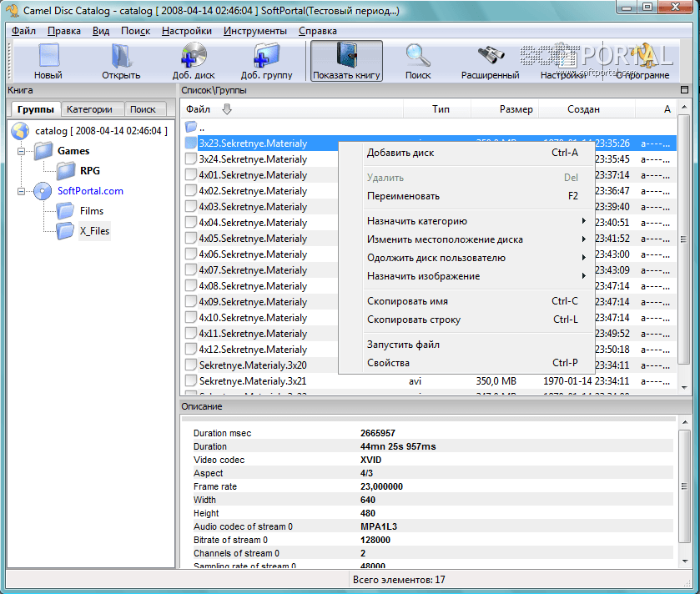The height and width of the screenshot is (594, 700).
Task: Open the Настройки menu in the menu bar
Action: [187, 31]
